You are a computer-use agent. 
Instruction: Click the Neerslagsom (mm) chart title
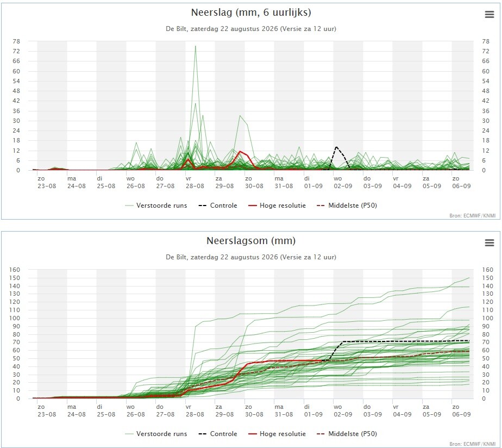(251, 241)
